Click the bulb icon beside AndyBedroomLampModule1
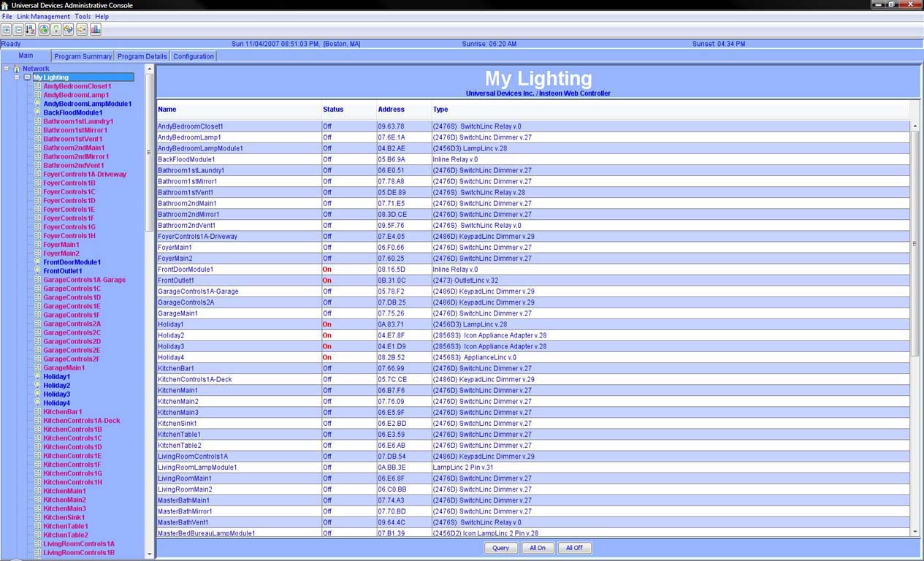924x561 pixels. click(x=38, y=104)
